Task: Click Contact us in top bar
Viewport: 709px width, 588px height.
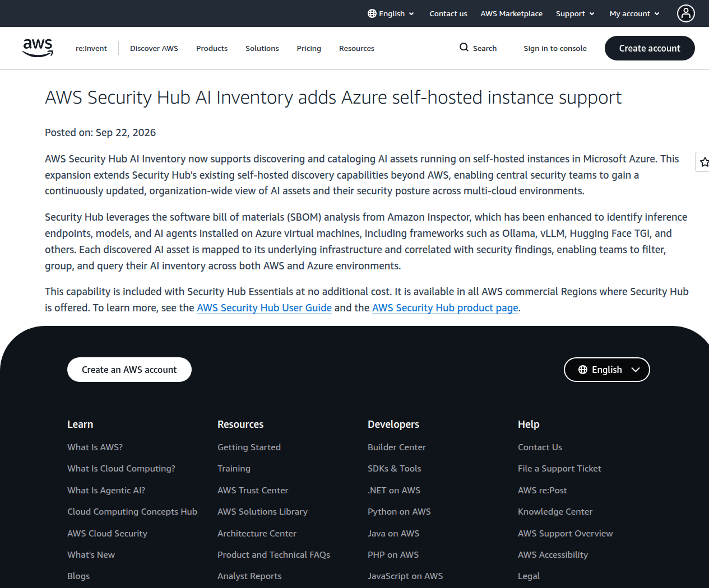Action: pyautogui.click(x=448, y=13)
